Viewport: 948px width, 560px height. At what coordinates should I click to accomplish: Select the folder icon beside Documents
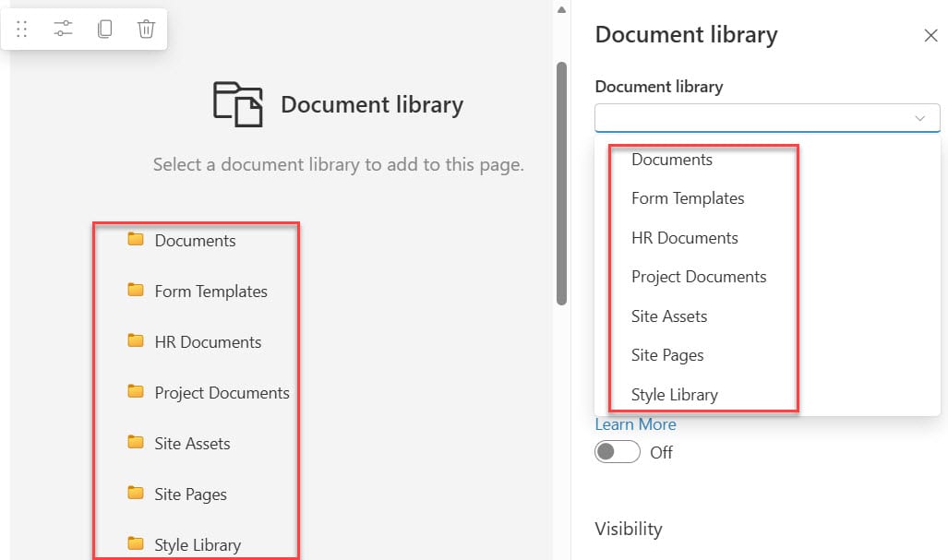pos(137,240)
